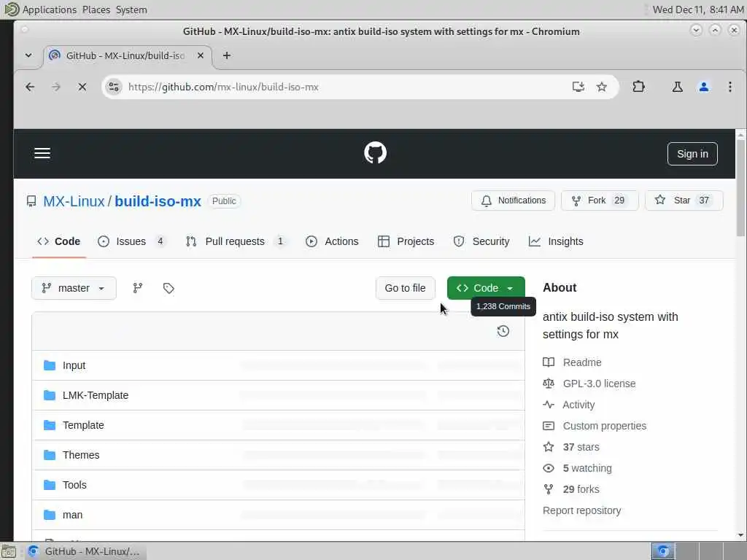
Task: Open the LMK-Template folder
Action: [x=96, y=395]
